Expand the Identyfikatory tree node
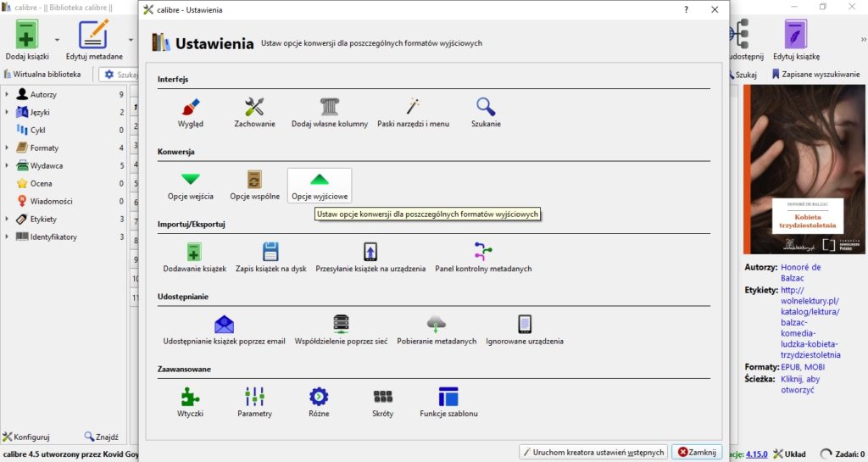The width and height of the screenshot is (868, 462). pyautogui.click(x=7, y=237)
